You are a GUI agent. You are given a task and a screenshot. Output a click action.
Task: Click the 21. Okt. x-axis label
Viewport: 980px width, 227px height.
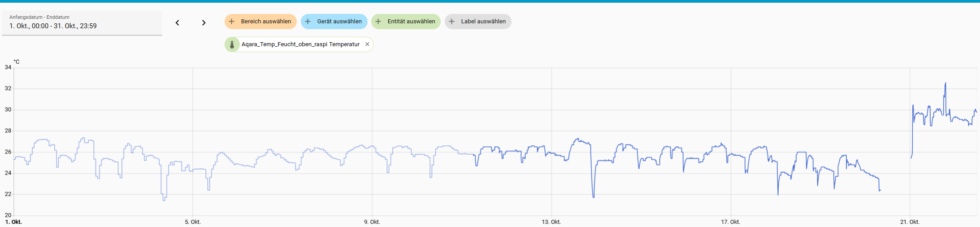(x=910, y=222)
